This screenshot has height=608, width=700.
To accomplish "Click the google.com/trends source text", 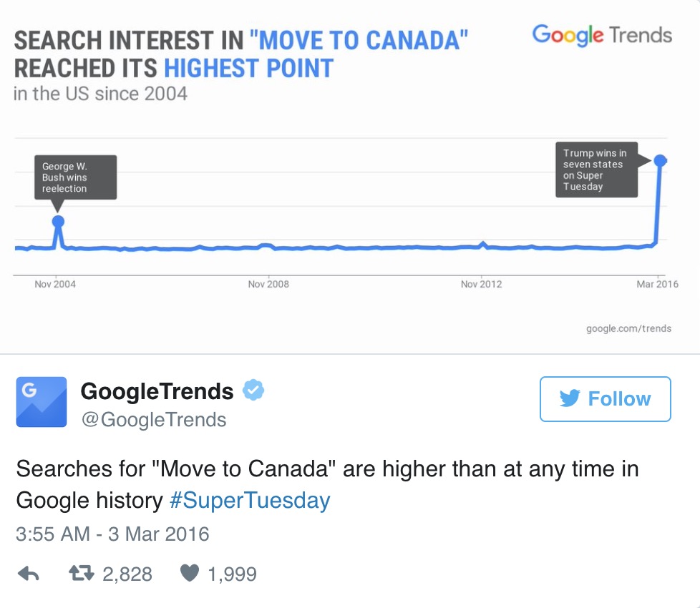I will tap(628, 328).
